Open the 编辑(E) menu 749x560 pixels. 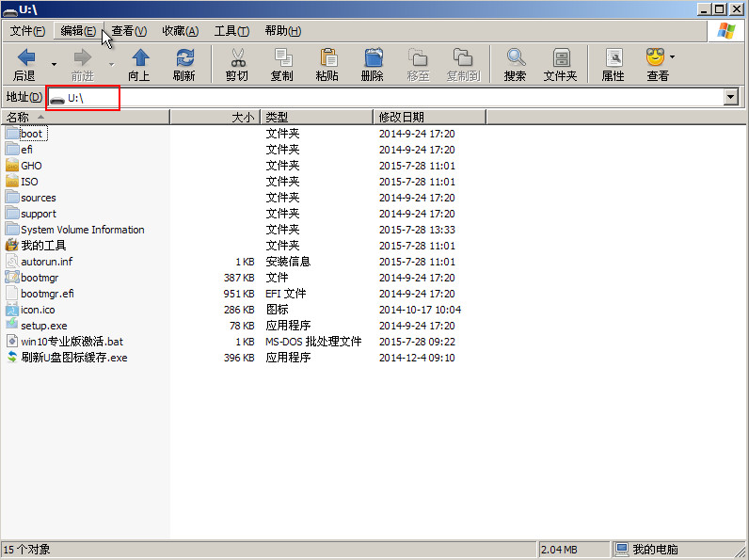pyautogui.click(x=78, y=31)
